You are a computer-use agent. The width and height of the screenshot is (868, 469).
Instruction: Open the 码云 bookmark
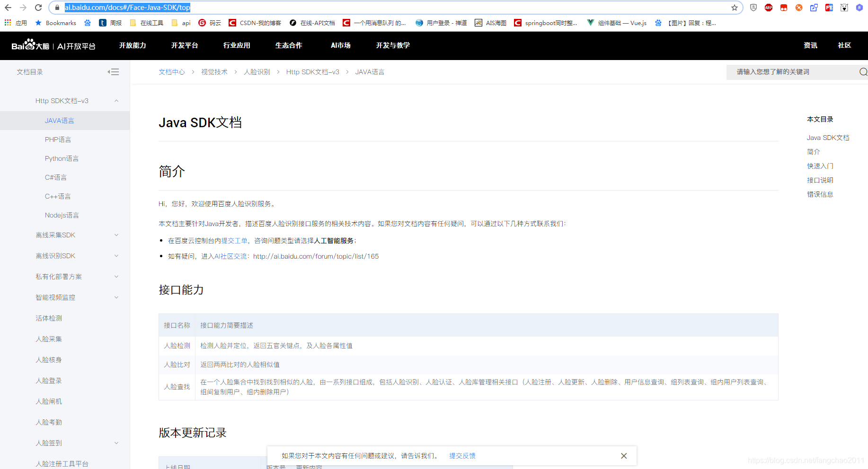[x=210, y=22]
